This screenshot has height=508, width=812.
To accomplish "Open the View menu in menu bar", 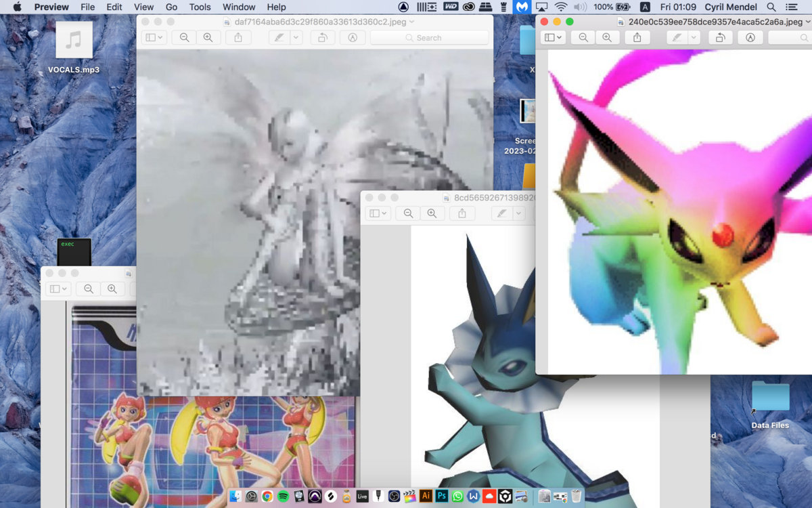I will (143, 7).
